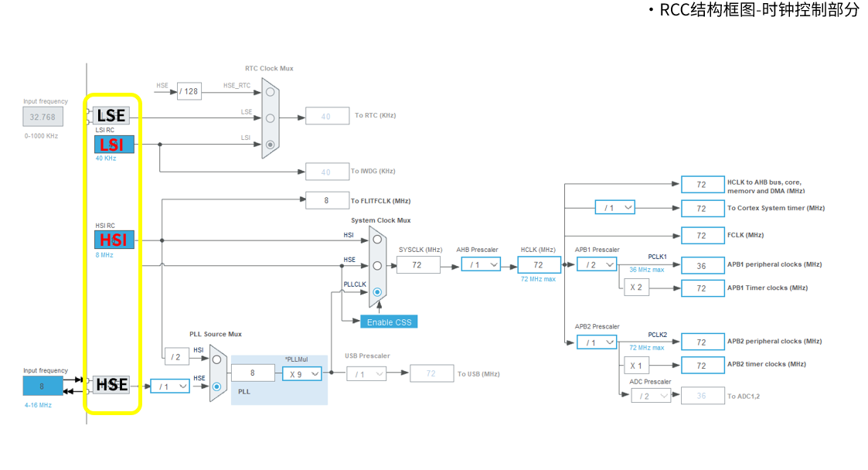Choose HSE in the System Clock Mux
This screenshot has height=470, width=868.
pos(377,266)
